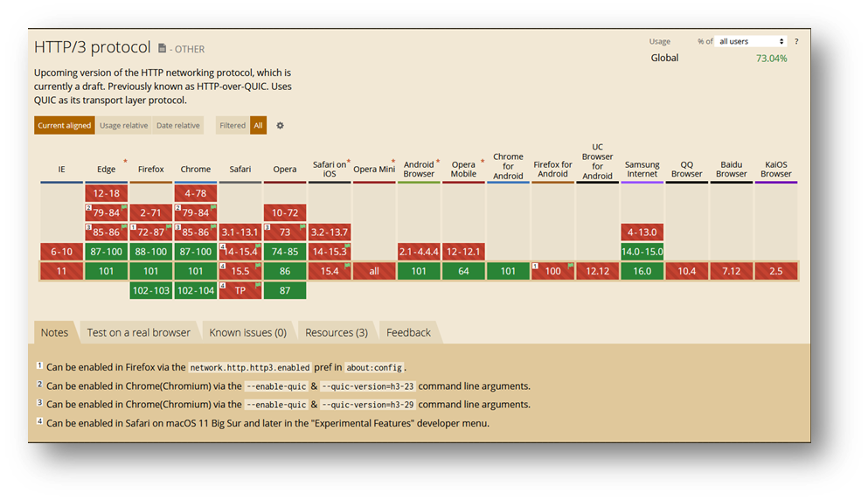This screenshot has height=500, width=868.
Task: Select the Firefox 102-103 version cell
Action: coord(150,291)
